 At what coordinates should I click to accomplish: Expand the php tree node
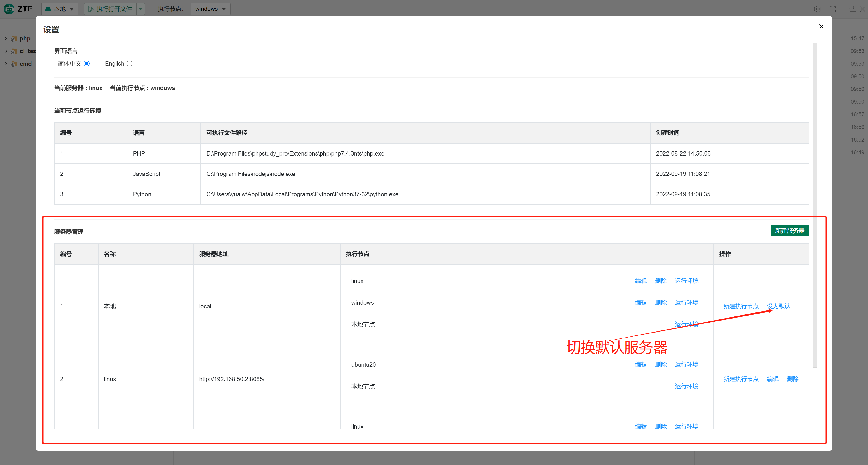click(x=5, y=38)
